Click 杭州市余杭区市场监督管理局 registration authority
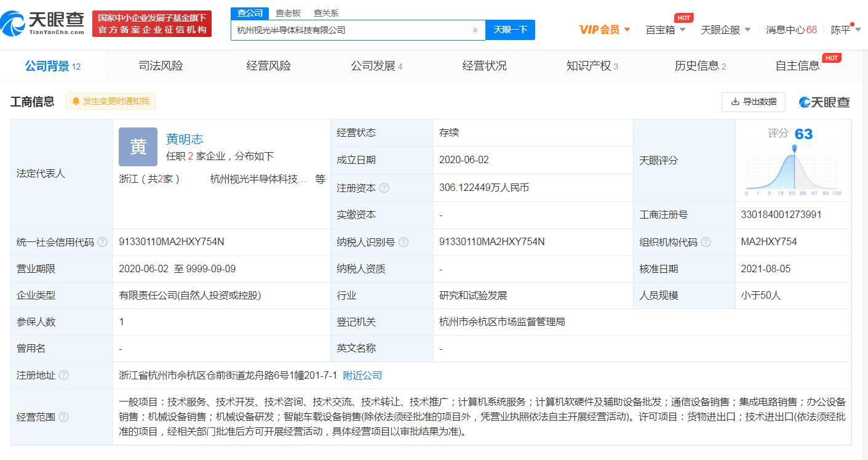The image size is (868, 460). (502, 322)
